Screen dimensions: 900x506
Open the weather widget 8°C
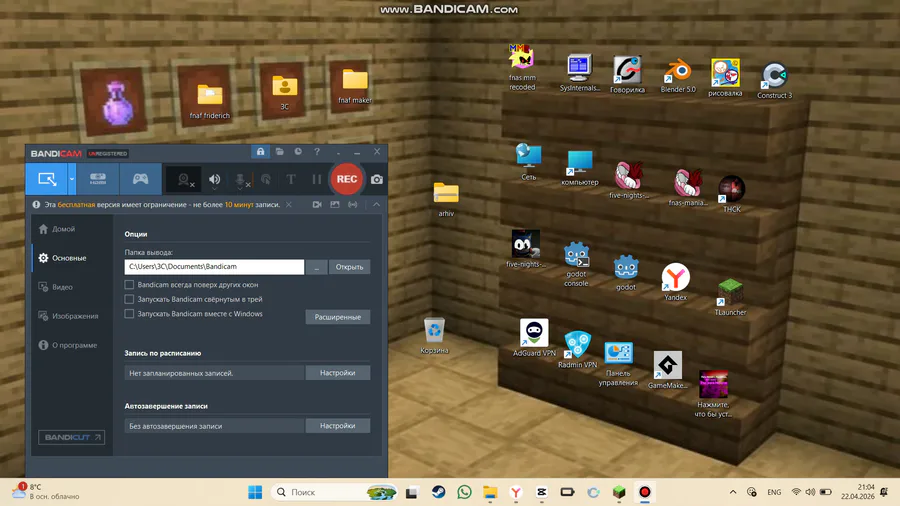pos(45,492)
